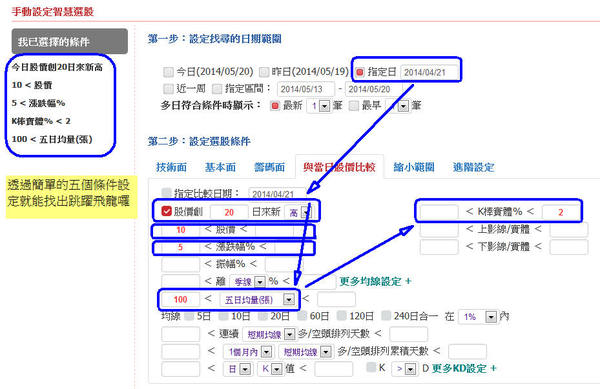
Task: Open the 短期均線 dropdown in 累積天數 row
Action: coord(305,352)
